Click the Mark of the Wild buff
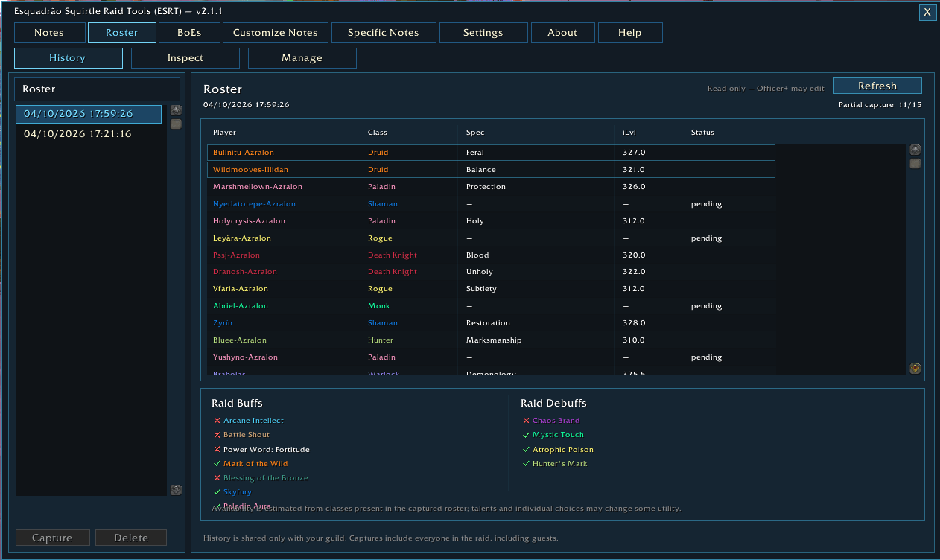Image resolution: width=940 pixels, height=560 pixels. tap(255, 464)
